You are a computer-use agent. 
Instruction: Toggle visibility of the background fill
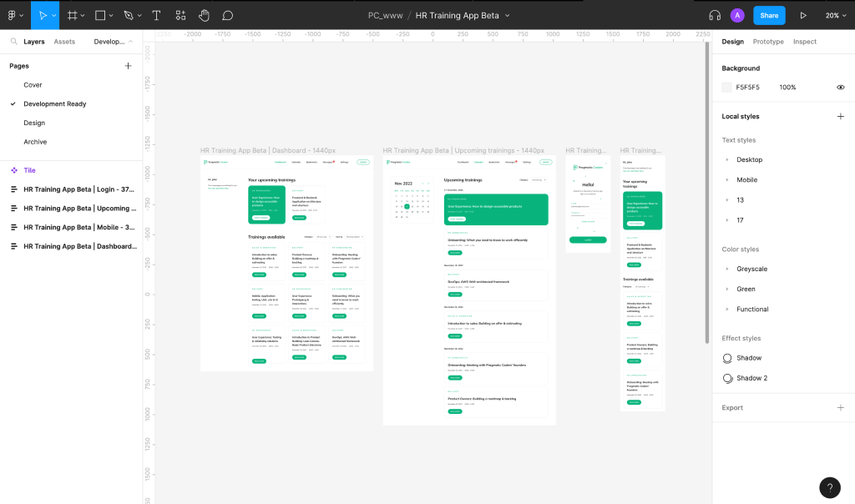[x=841, y=87]
